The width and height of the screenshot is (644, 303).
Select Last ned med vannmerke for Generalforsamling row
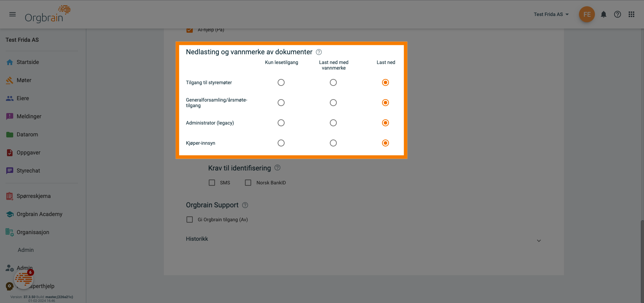pos(333,103)
